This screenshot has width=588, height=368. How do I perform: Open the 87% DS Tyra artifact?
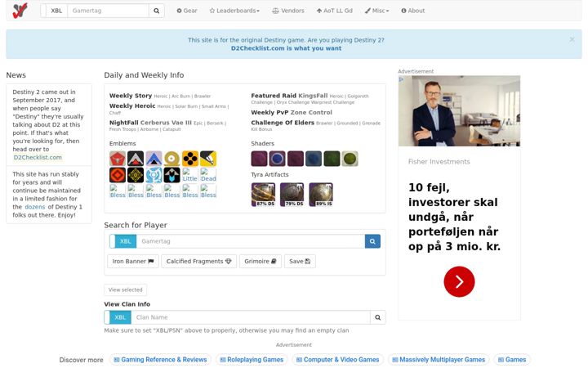point(263,195)
